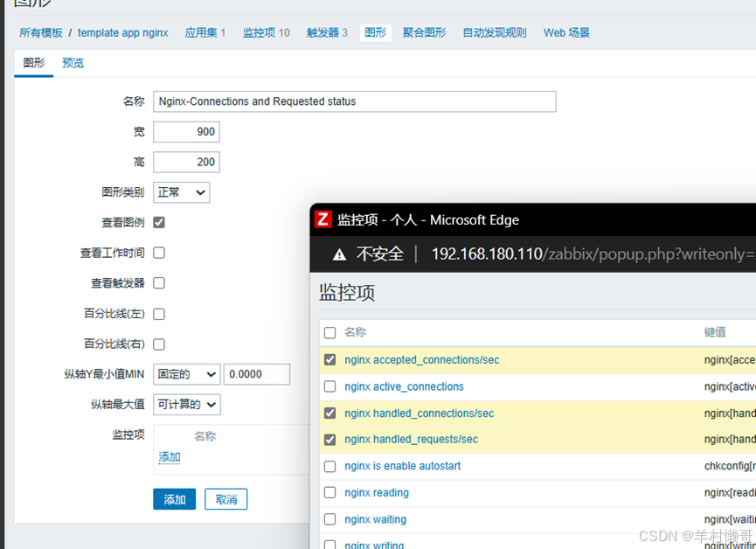Click the Zabbix Z icon in popup title bar

pos(323,219)
